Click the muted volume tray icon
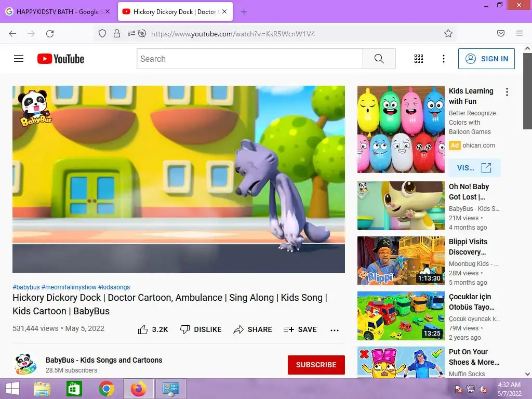 point(483,389)
